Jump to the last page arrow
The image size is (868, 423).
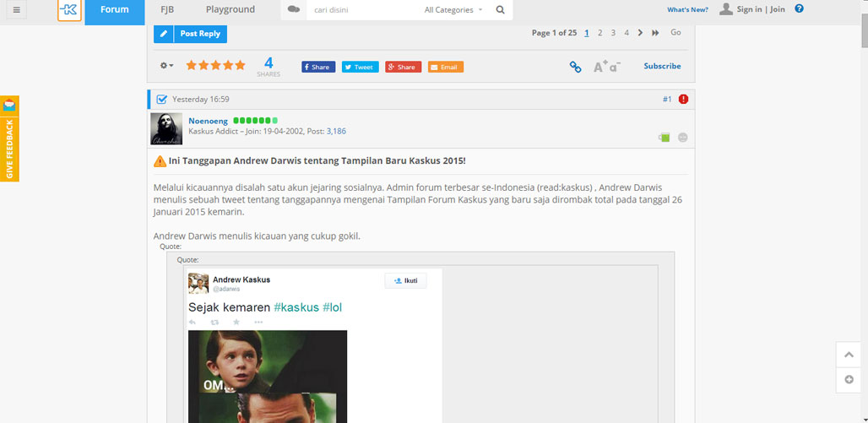(x=655, y=33)
